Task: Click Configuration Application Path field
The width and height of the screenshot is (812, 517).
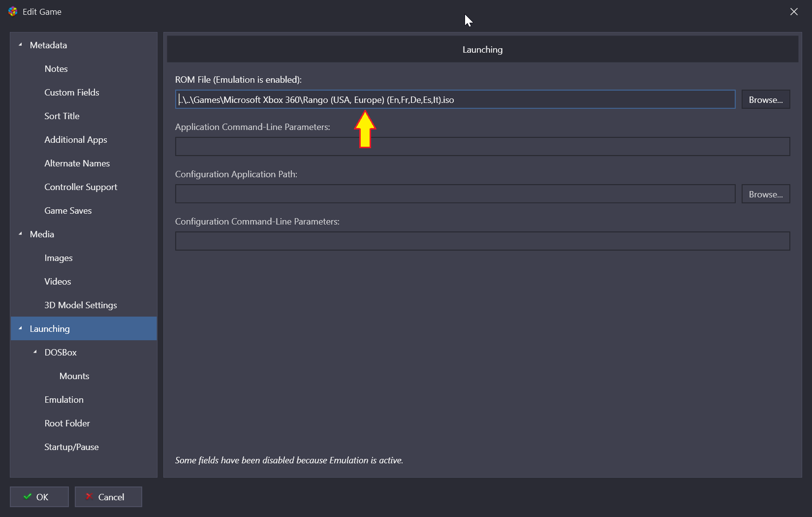Action: coord(455,194)
